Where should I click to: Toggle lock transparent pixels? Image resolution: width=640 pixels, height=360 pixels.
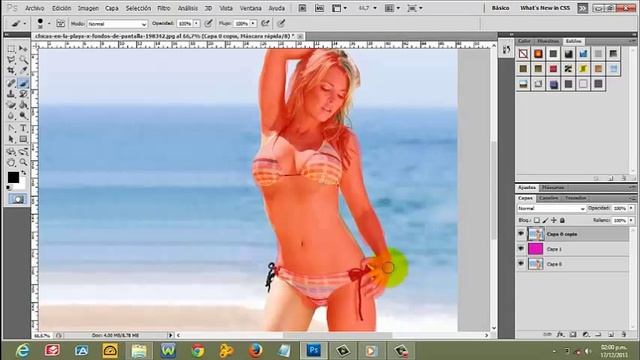click(x=537, y=220)
